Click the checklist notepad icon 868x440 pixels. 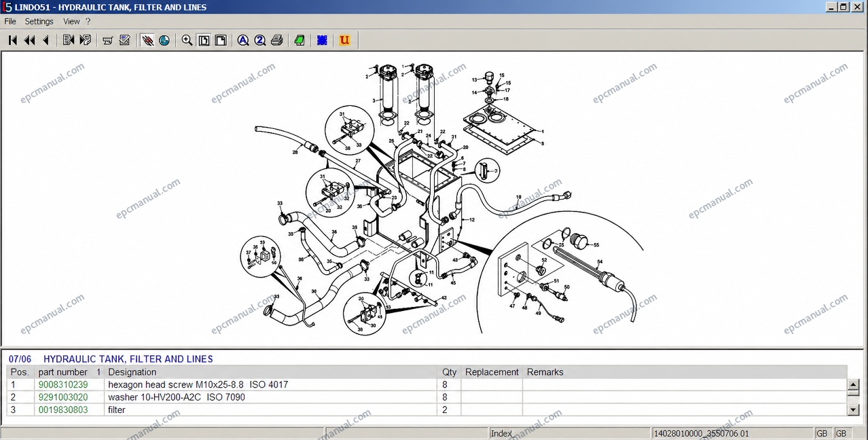[124, 40]
